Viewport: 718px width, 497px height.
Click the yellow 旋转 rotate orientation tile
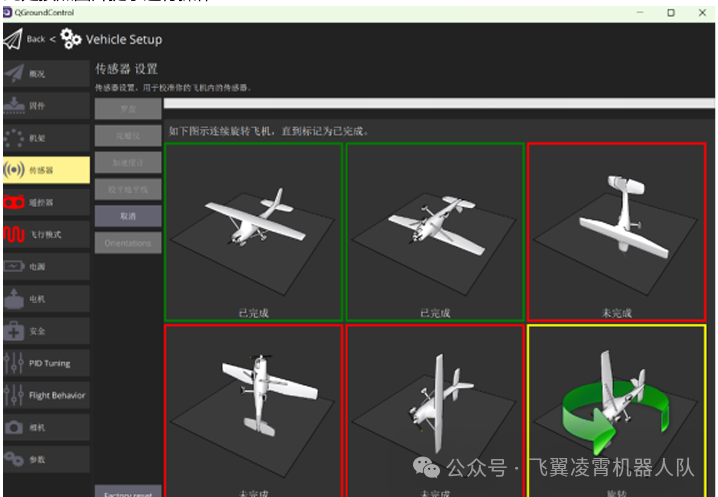tap(617, 408)
